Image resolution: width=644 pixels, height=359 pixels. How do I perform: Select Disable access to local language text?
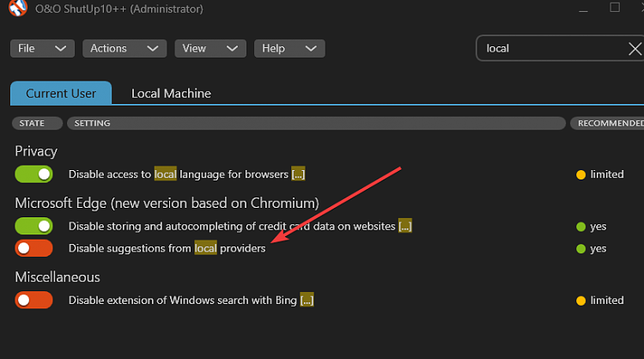click(179, 174)
